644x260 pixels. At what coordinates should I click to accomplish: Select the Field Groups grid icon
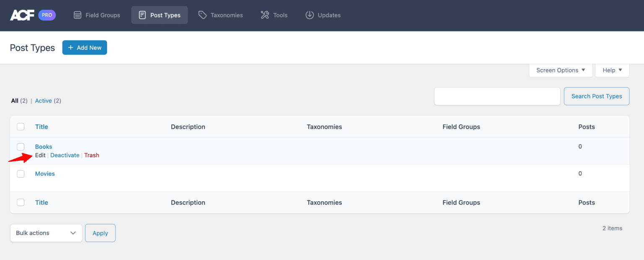tap(78, 15)
